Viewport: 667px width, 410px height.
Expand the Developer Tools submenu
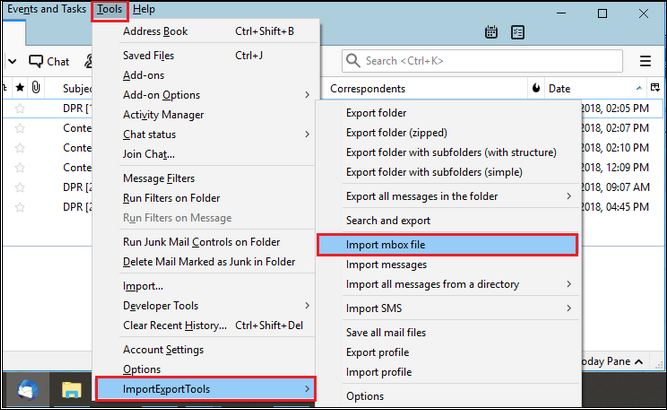tap(206, 306)
